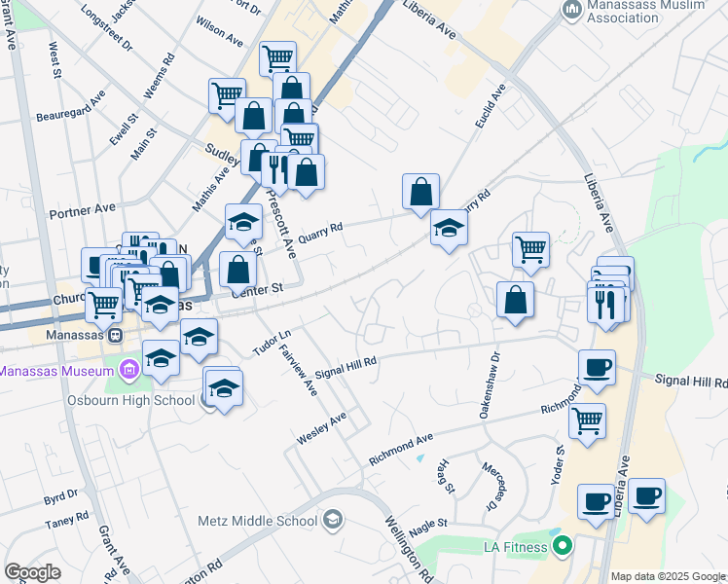Click the Manassas Museum pin icon
The height and width of the screenshot is (584, 728).
pos(129,370)
